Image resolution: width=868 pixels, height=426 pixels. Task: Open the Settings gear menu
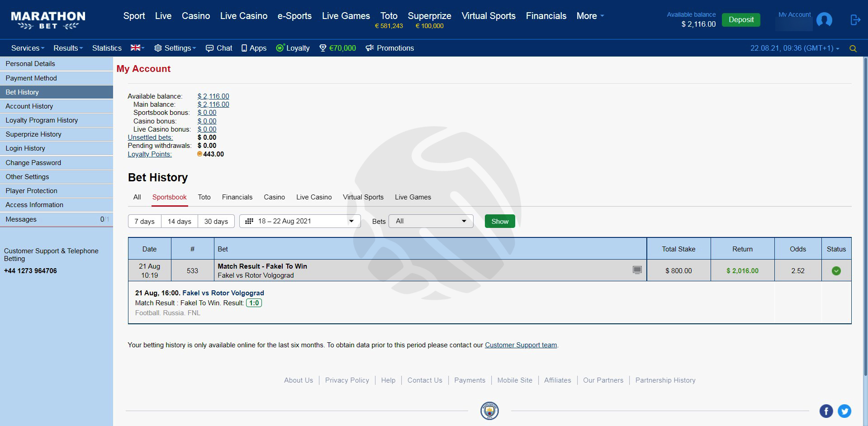click(x=175, y=48)
